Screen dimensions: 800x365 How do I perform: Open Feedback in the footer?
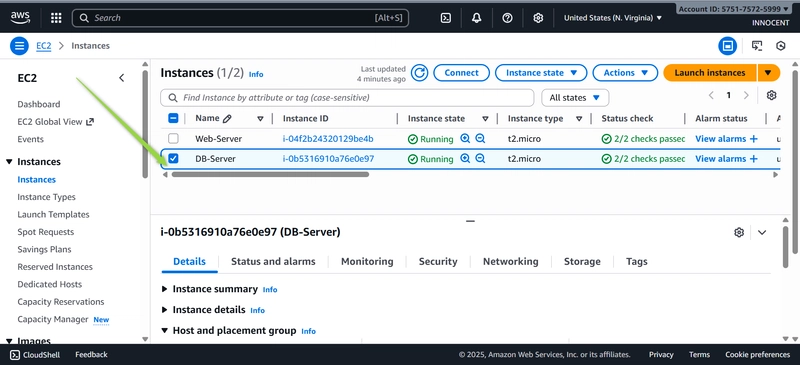(91, 354)
